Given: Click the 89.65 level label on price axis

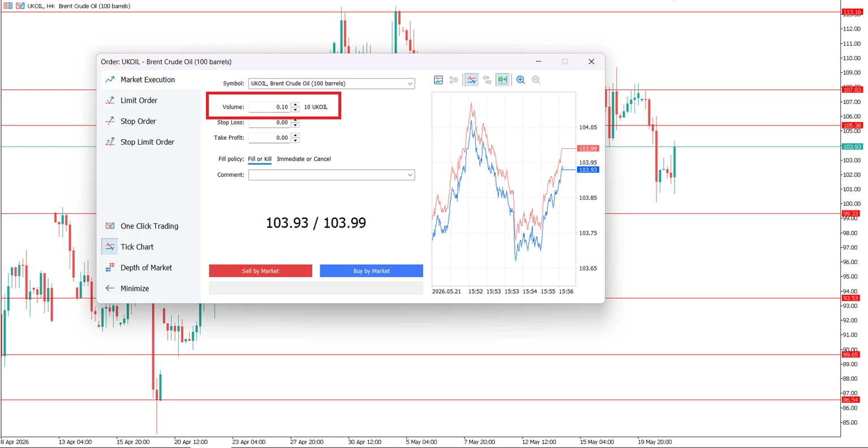Looking at the screenshot, I should 850,355.
